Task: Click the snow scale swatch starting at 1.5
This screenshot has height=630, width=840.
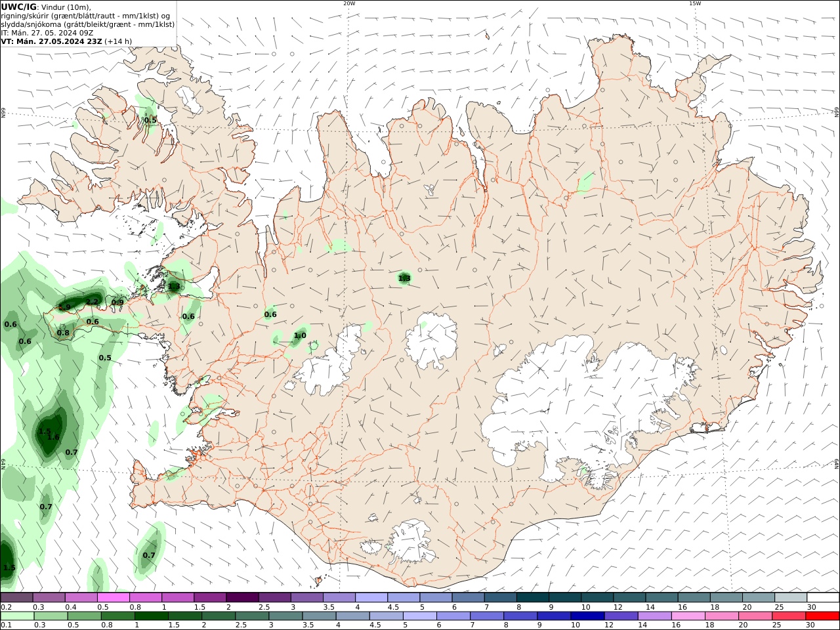Action: click(210, 598)
